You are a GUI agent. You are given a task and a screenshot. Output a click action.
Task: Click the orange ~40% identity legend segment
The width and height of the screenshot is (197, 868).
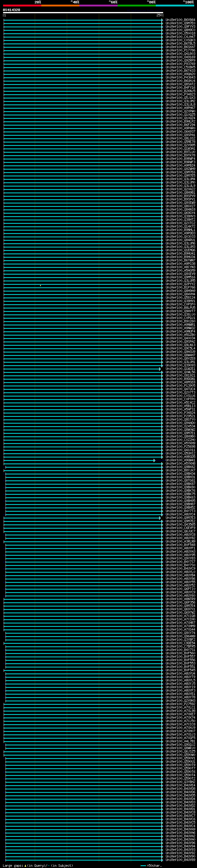[x=60, y=6]
